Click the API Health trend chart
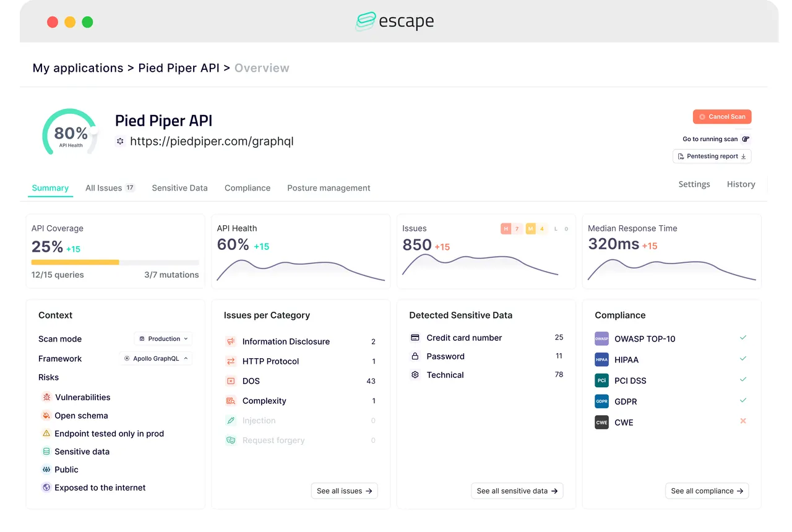792x532 pixels. tap(301, 270)
